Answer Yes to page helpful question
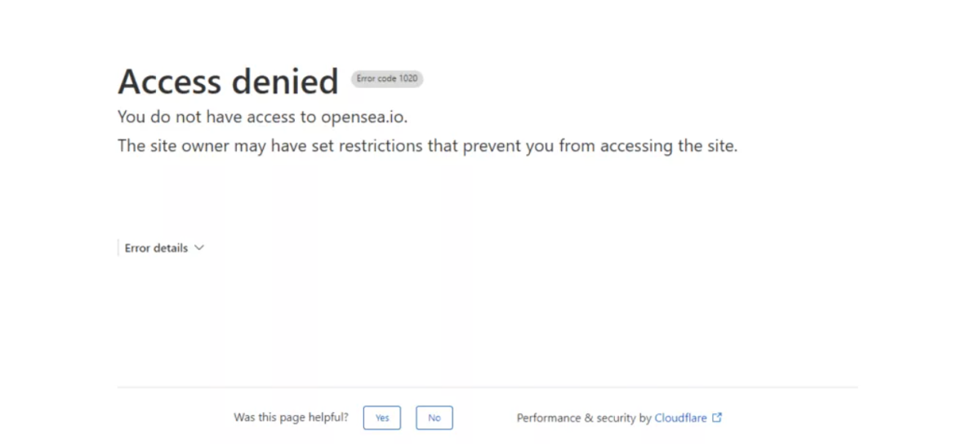The width and height of the screenshot is (980, 444). click(x=382, y=418)
